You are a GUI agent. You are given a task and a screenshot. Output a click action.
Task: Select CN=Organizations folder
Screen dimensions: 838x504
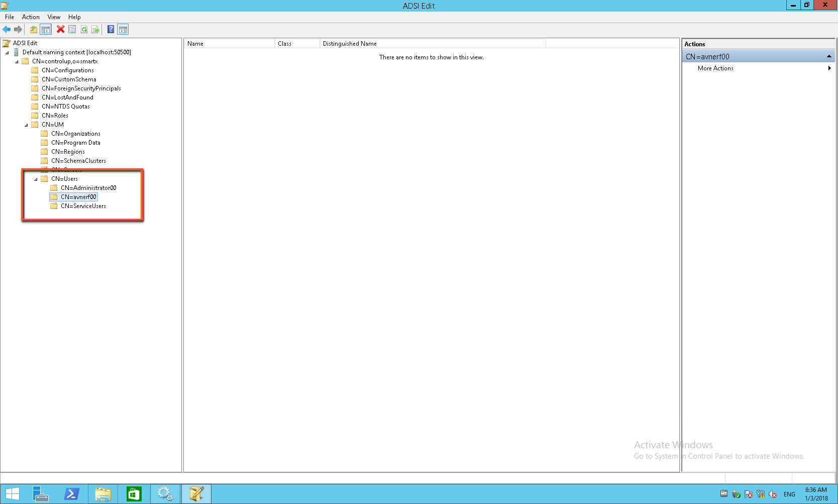coord(76,134)
